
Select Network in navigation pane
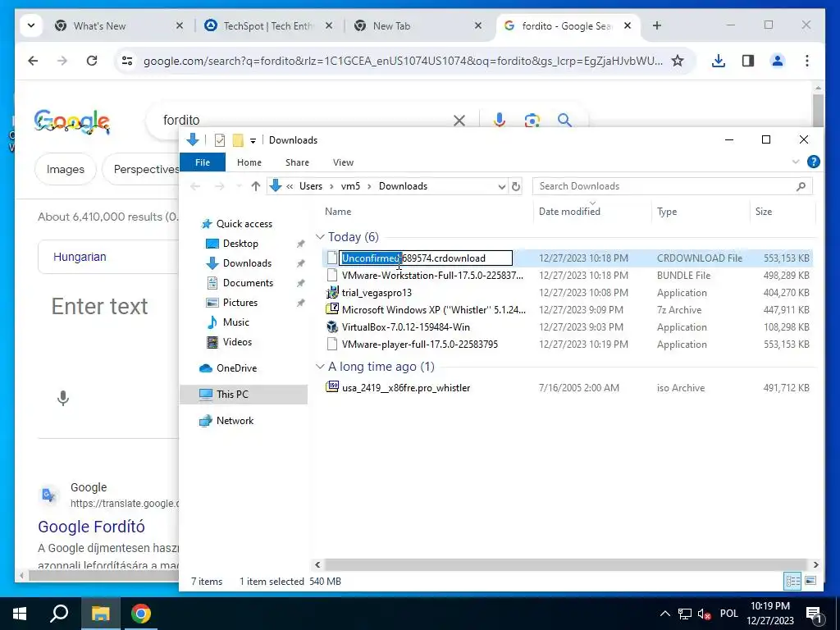235,421
